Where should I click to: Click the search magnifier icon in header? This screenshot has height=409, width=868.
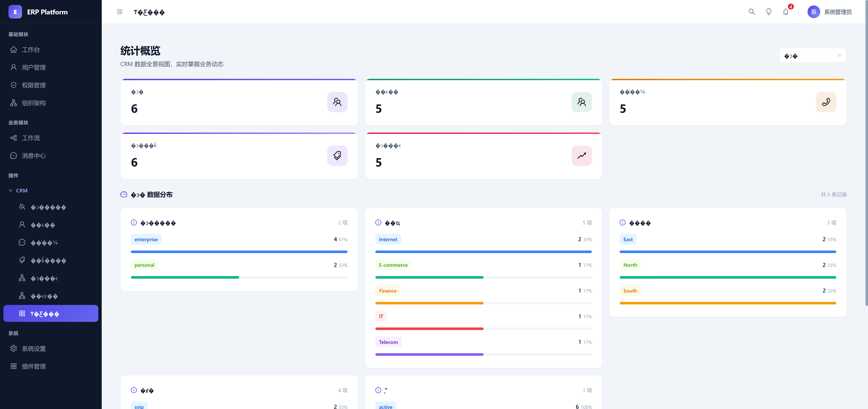click(x=751, y=12)
